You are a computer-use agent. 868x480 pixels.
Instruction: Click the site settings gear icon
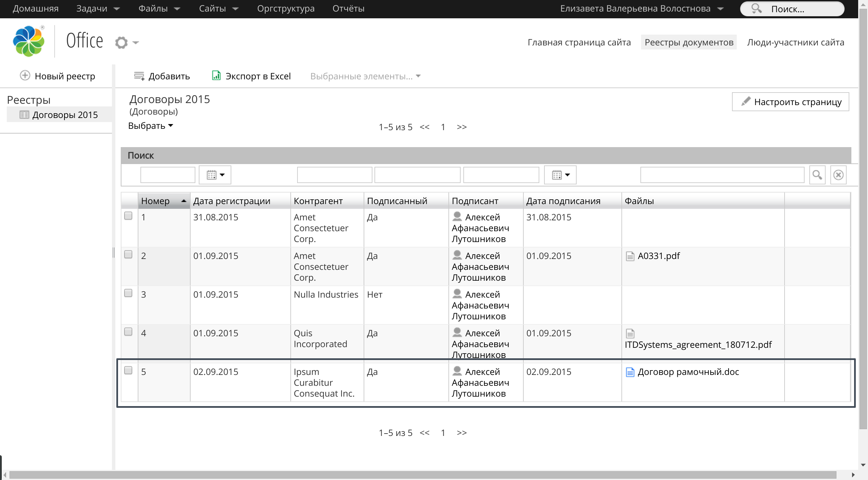tap(121, 43)
